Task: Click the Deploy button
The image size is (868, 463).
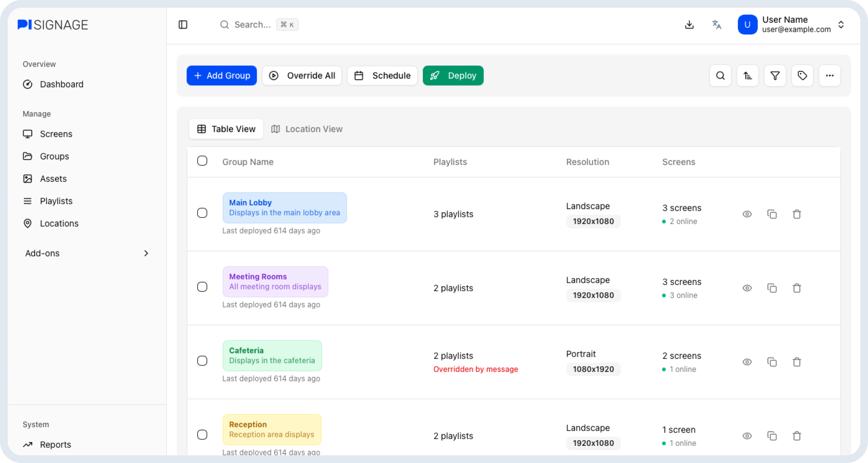Action: pos(453,75)
